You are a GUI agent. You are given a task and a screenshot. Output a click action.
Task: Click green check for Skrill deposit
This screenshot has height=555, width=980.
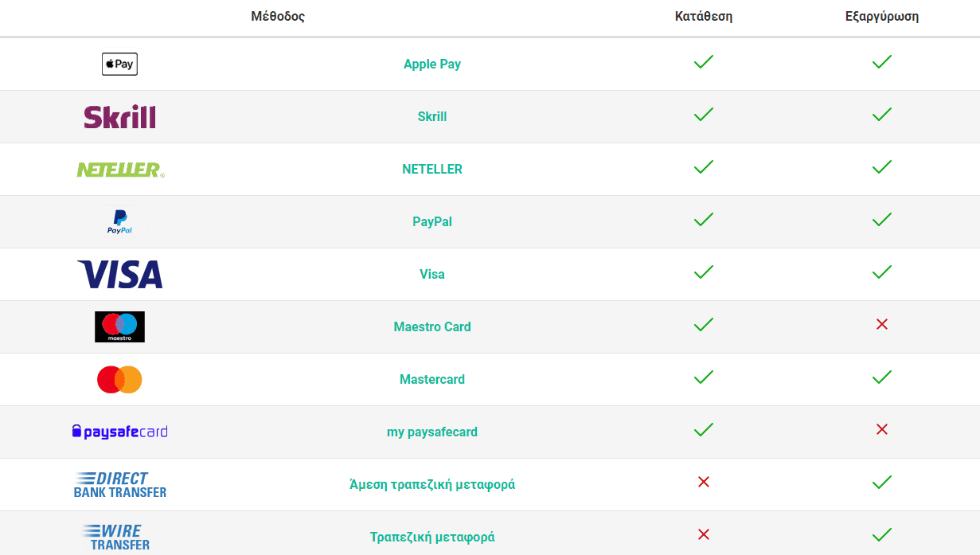click(x=704, y=115)
